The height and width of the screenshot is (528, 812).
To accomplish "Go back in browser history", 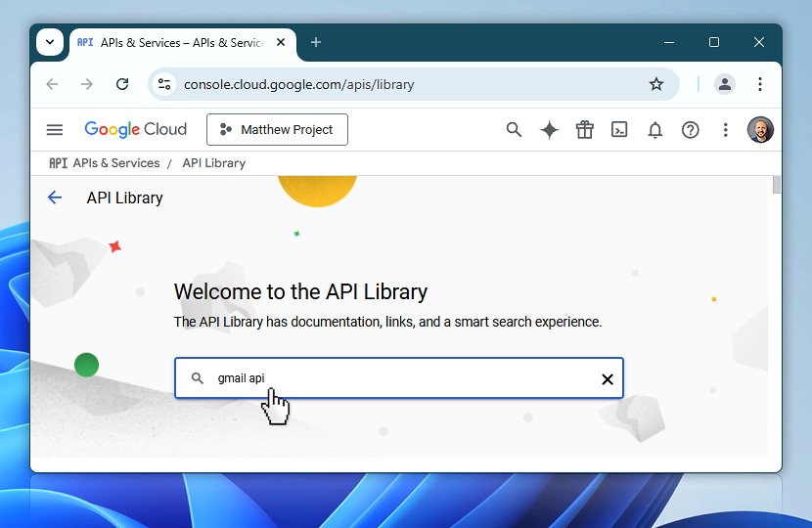I will pyautogui.click(x=52, y=84).
